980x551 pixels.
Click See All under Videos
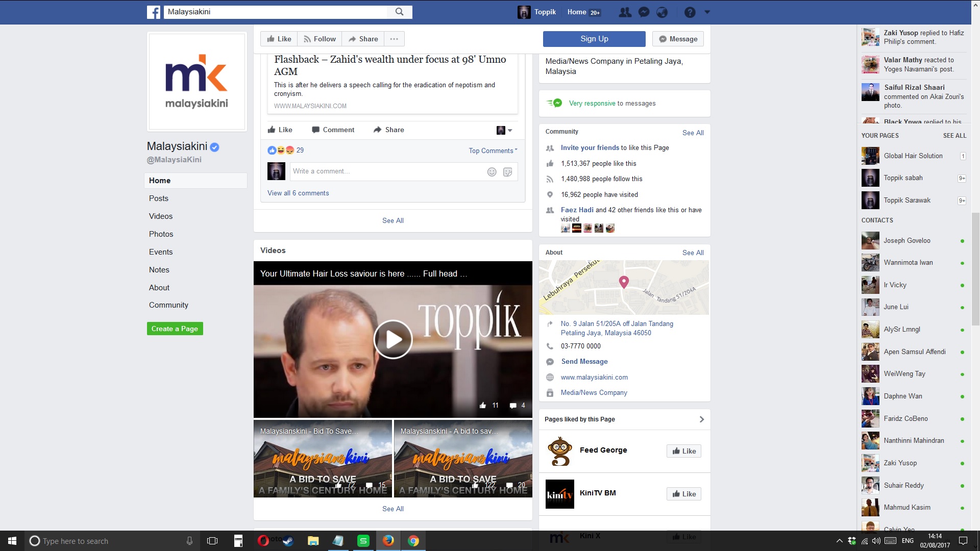(393, 509)
